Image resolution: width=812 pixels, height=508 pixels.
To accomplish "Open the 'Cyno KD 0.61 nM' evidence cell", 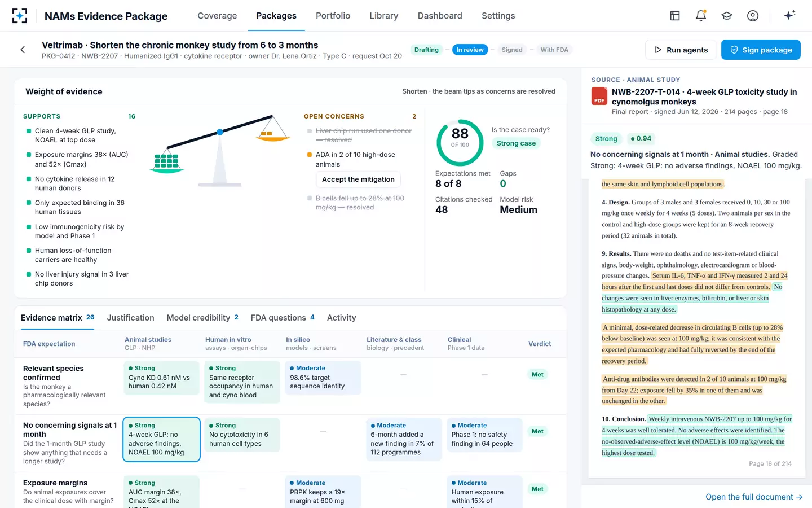I will [x=161, y=378].
